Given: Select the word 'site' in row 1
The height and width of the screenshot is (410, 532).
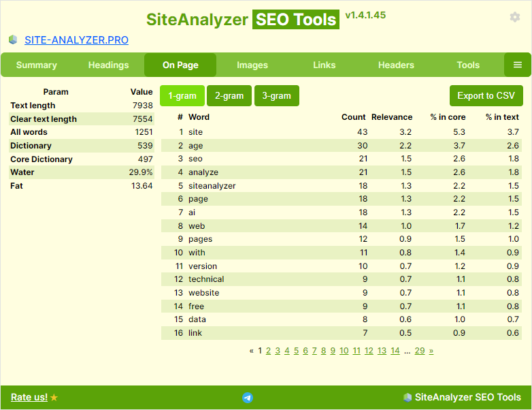Looking at the screenshot, I should (195, 132).
